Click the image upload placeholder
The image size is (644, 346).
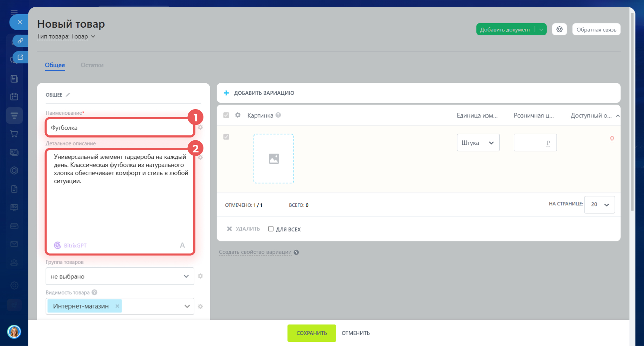click(274, 158)
